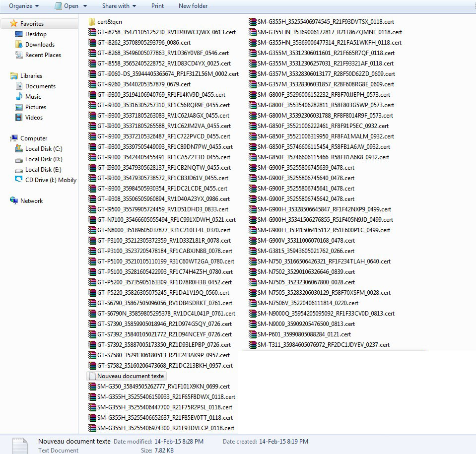Image resolution: width=476 pixels, height=454 pixels.
Task: Click the Videos film icon
Action: (x=19, y=118)
